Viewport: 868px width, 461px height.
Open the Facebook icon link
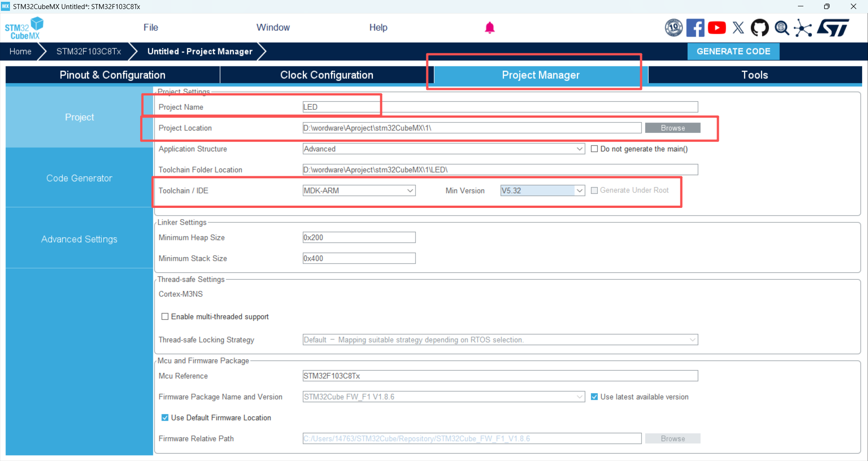click(x=695, y=28)
